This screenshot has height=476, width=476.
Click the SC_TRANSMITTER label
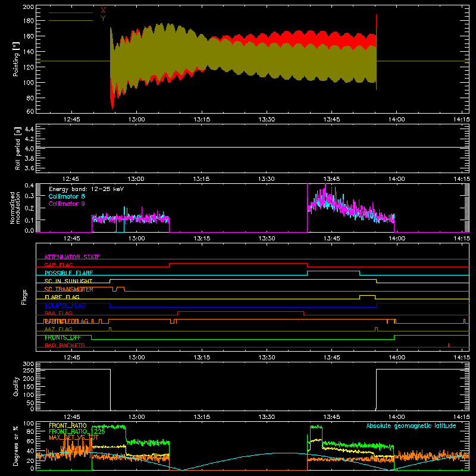[69, 289]
